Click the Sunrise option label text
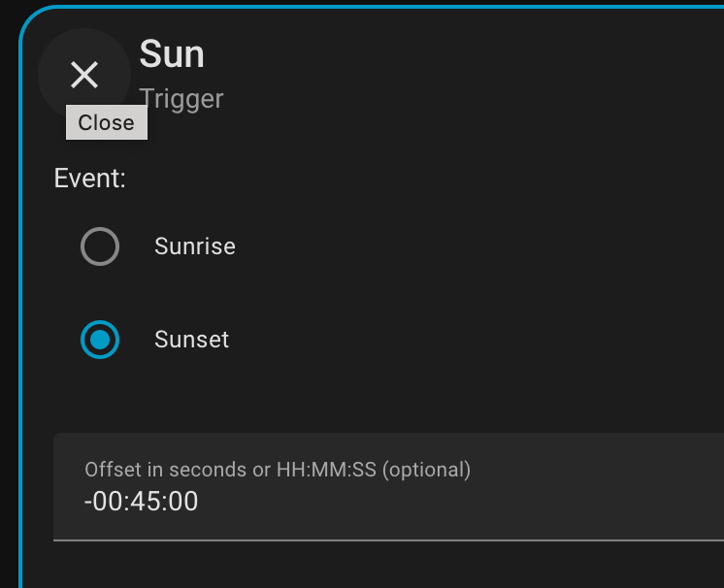 pyautogui.click(x=194, y=246)
